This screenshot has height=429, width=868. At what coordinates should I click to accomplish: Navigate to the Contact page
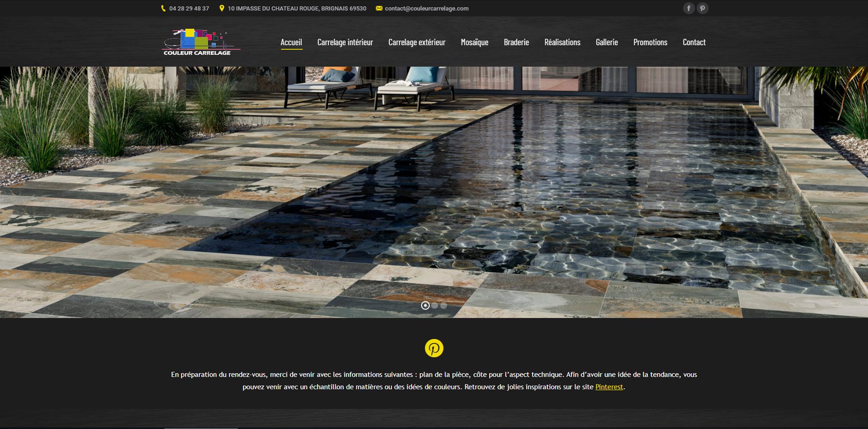(x=694, y=42)
